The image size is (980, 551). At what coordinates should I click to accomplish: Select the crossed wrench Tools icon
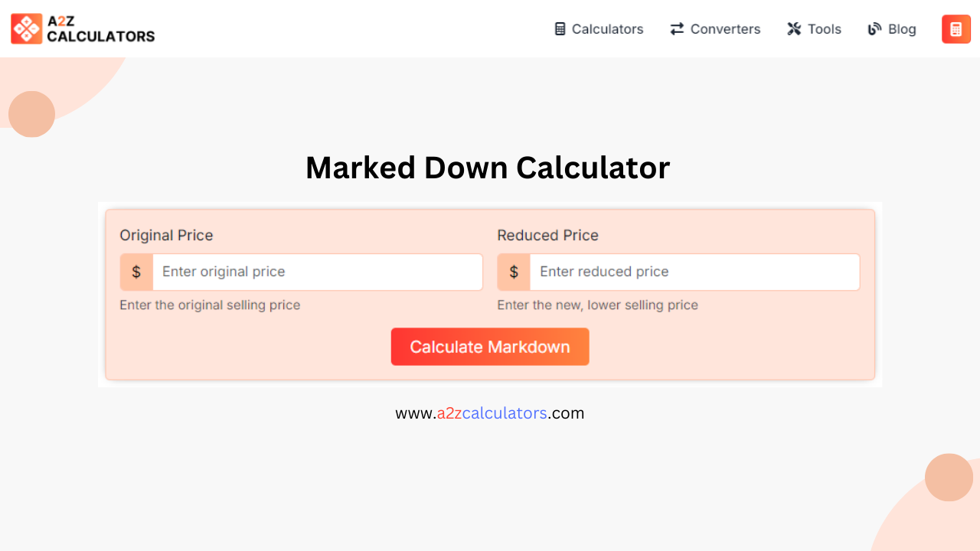(x=795, y=28)
